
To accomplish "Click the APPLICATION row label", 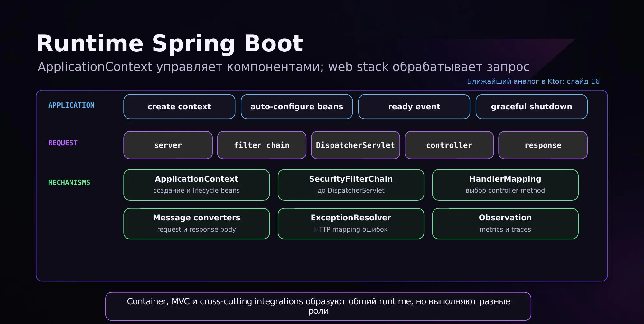I will tap(71, 105).
